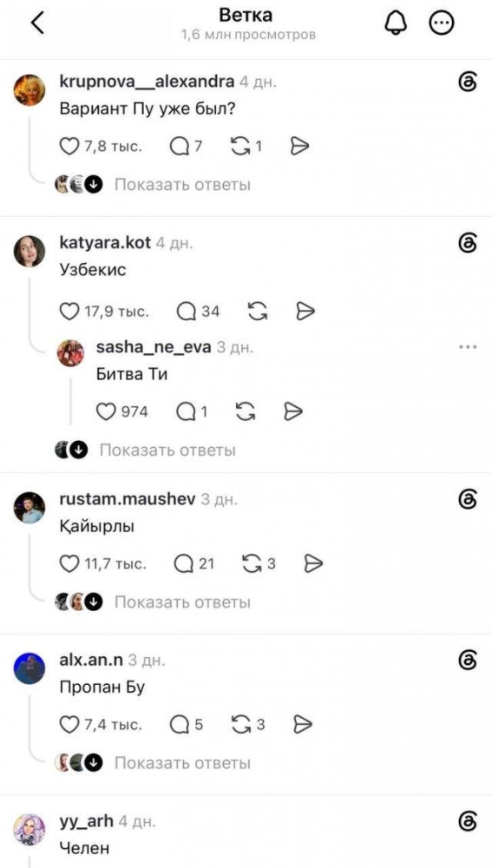This screenshot has height=868, width=492.
Task: Go back using the top-left arrow
Action: 37,23
